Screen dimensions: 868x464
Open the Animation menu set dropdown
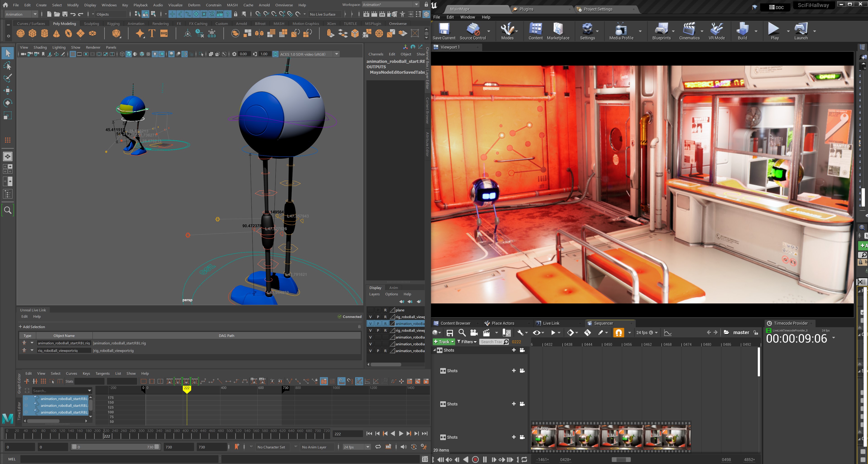pyautogui.click(x=21, y=14)
